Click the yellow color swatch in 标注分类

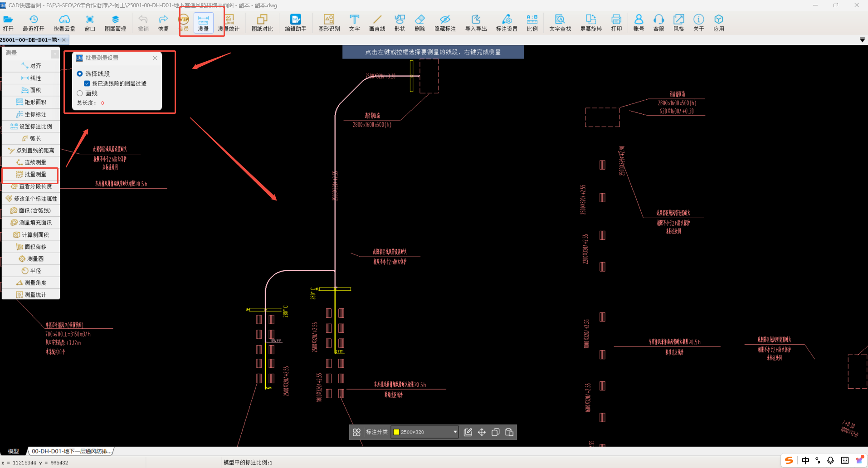(x=396, y=432)
